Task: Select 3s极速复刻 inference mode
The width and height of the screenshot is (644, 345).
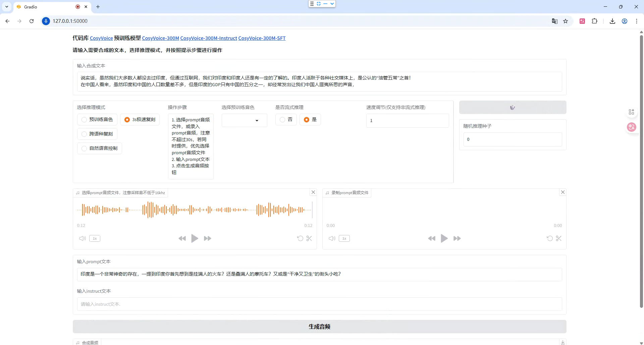Action: pos(140,120)
